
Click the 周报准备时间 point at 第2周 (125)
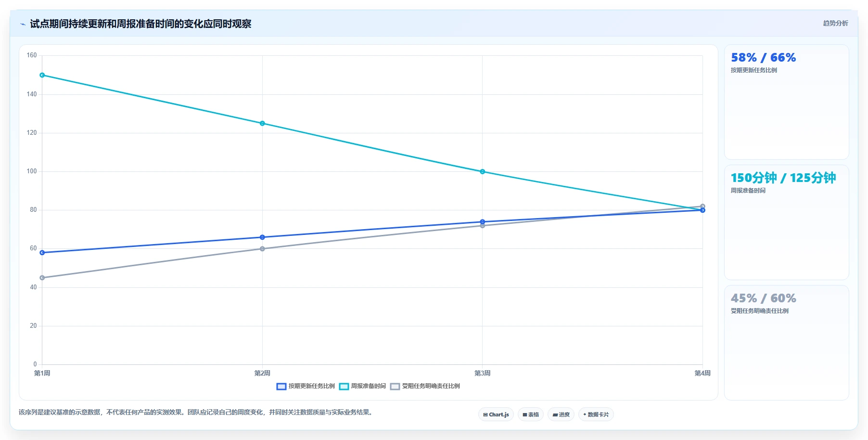point(262,123)
